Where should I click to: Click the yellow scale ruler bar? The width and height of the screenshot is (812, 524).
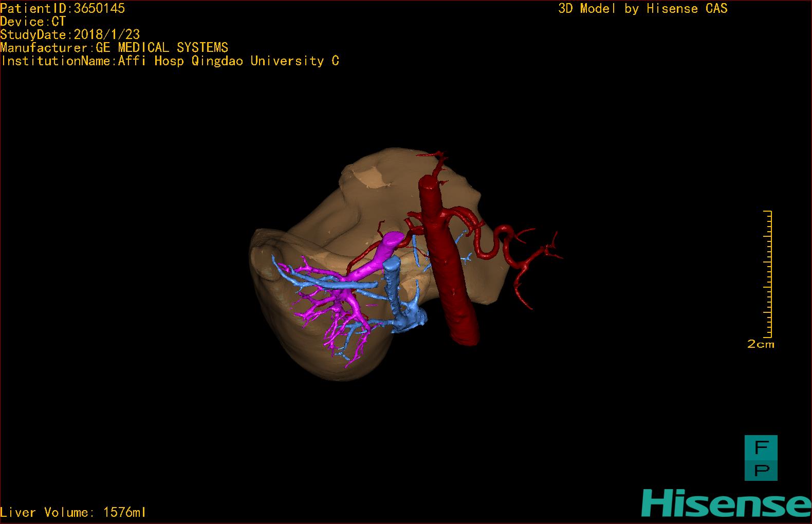(768, 274)
